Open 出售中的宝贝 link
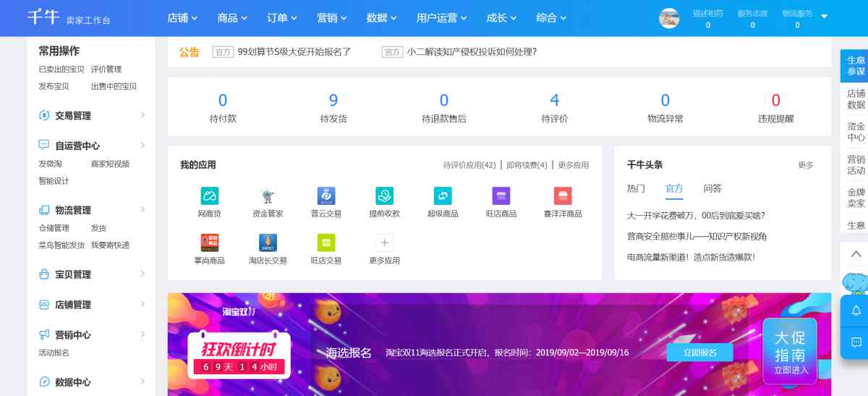Screen dimensions: 868x396 click(114, 86)
